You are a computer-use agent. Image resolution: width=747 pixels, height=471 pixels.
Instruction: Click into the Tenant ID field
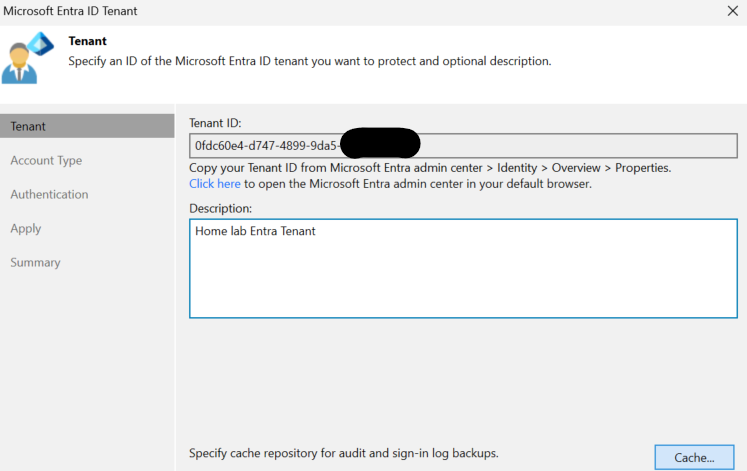coord(463,146)
